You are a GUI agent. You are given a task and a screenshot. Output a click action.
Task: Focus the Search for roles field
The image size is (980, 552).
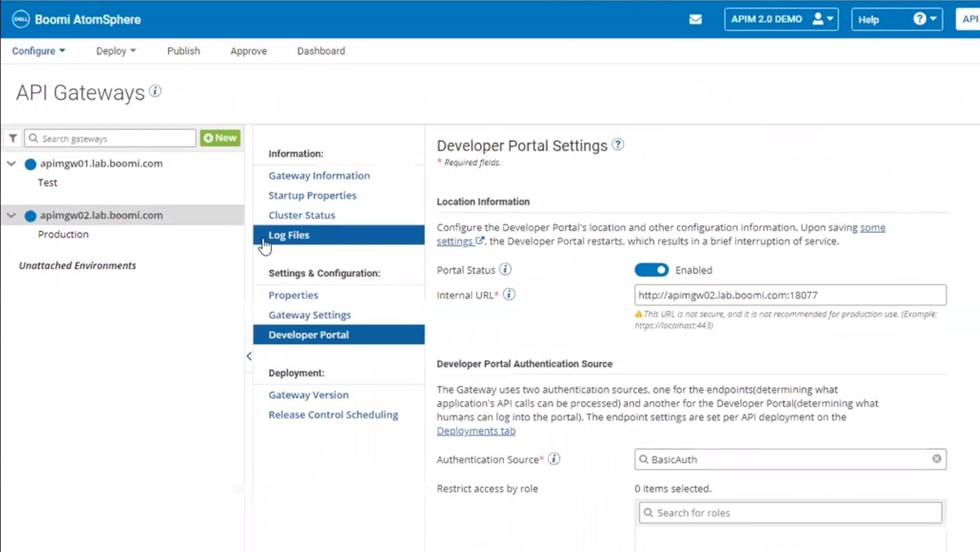click(790, 513)
